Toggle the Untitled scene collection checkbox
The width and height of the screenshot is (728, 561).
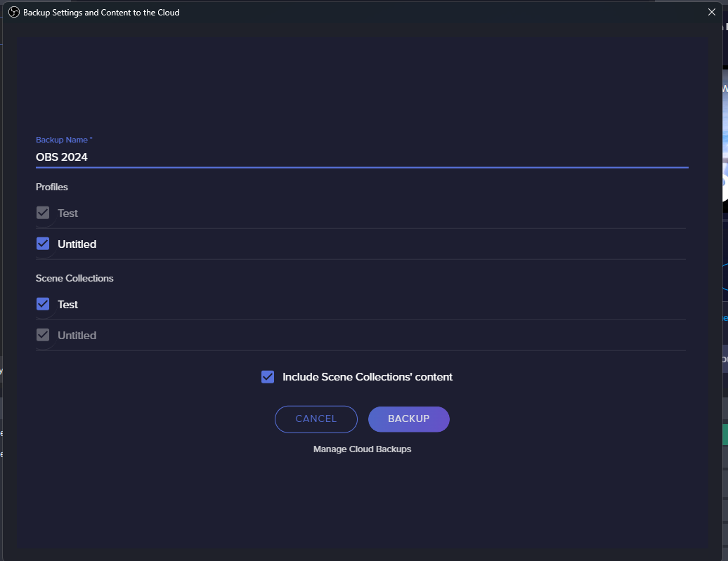tap(43, 334)
